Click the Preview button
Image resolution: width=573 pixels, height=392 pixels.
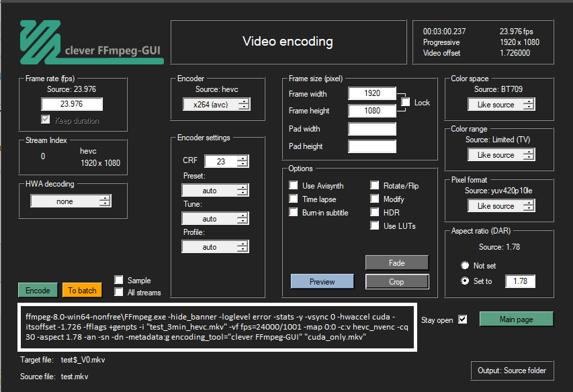[x=322, y=281]
